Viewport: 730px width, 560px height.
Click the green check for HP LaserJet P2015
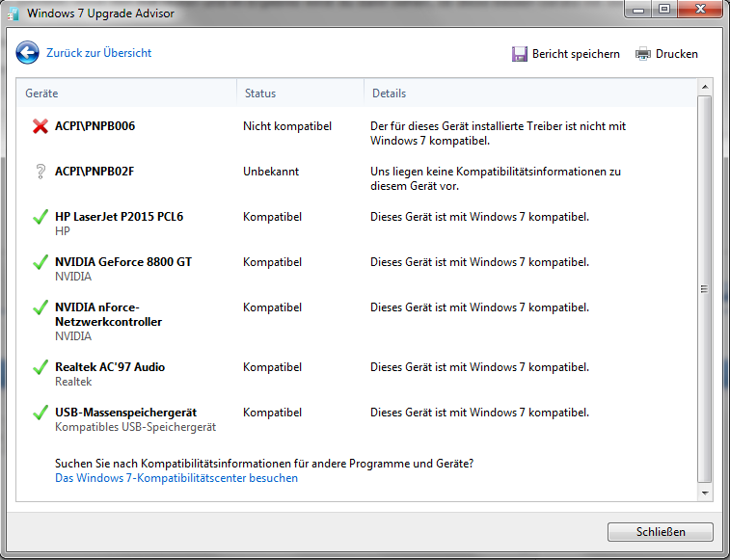point(41,217)
